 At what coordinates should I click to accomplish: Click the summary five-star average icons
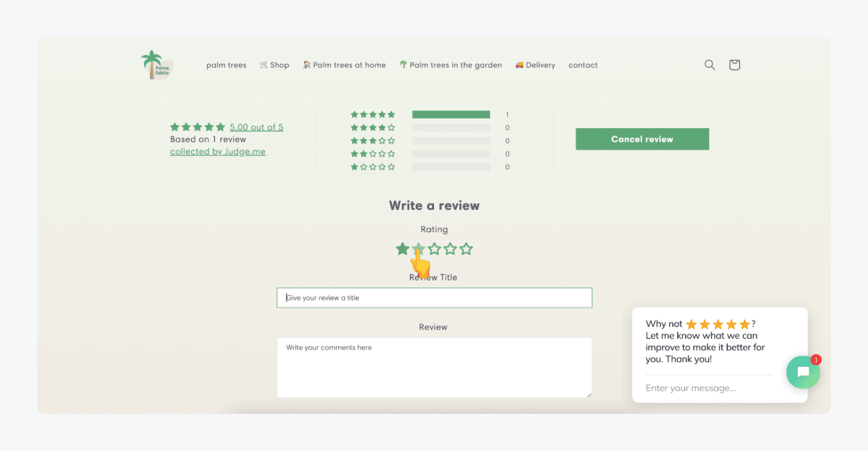(x=198, y=127)
